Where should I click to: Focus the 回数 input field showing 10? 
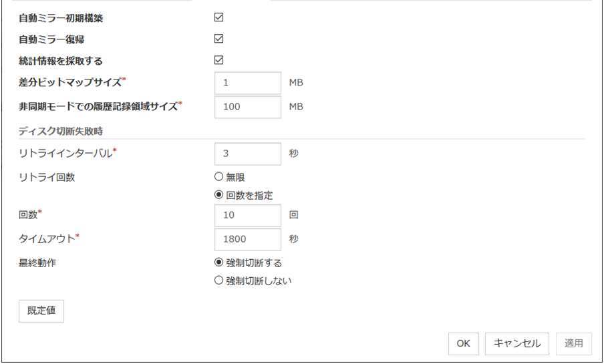248,216
